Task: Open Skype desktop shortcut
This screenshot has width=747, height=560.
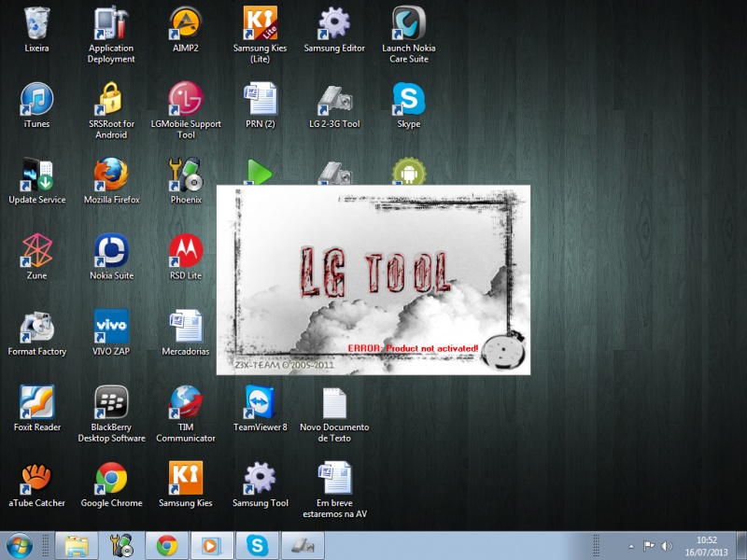Action: click(x=408, y=105)
